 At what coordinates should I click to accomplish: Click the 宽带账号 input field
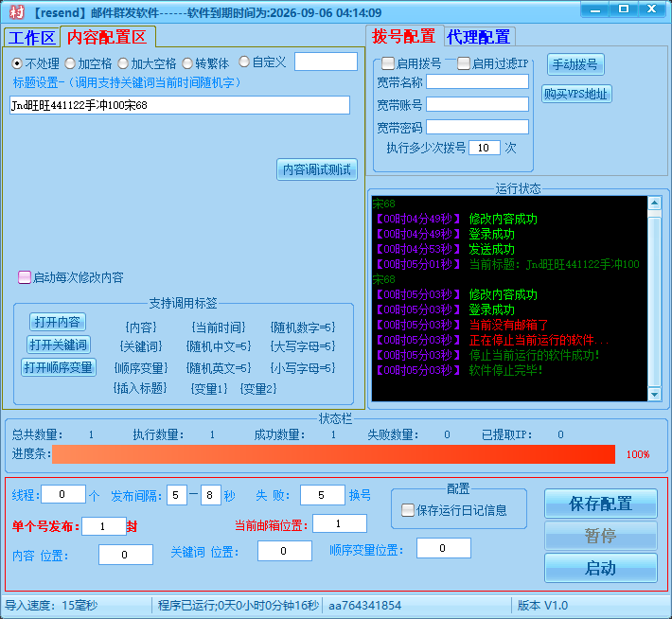coord(477,104)
